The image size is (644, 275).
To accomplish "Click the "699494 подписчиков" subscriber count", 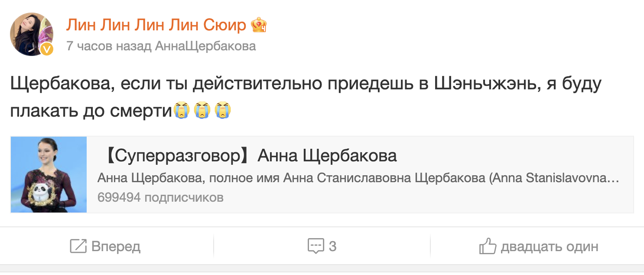I will (x=160, y=198).
